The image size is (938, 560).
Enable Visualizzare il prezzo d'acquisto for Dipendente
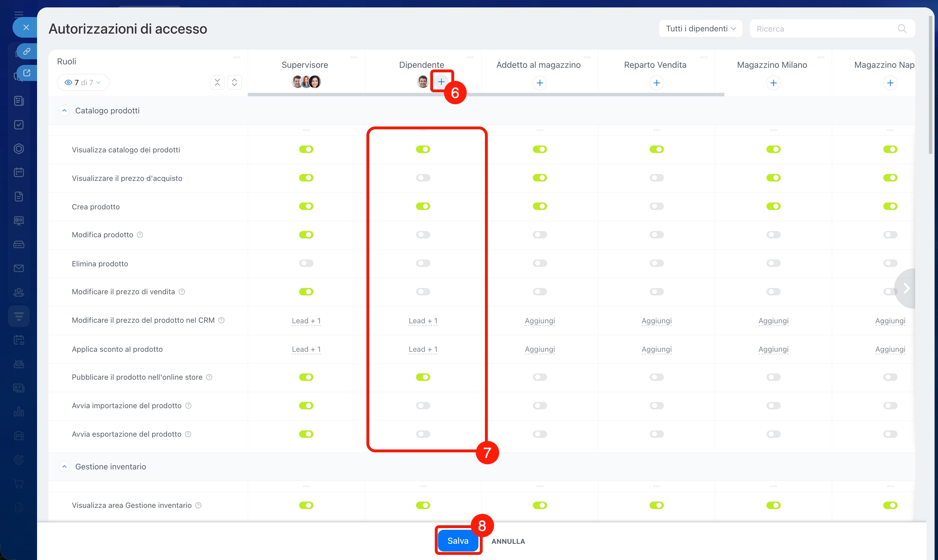(x=423, y=178)
